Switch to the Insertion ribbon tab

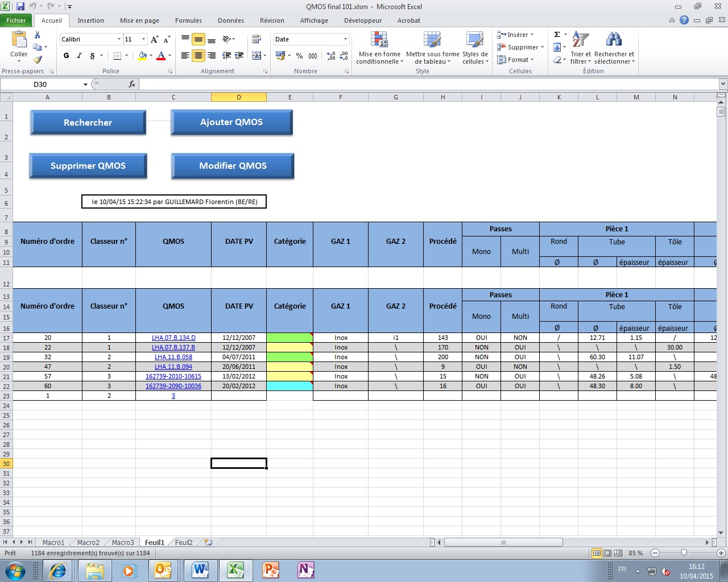tap(91, 20)
